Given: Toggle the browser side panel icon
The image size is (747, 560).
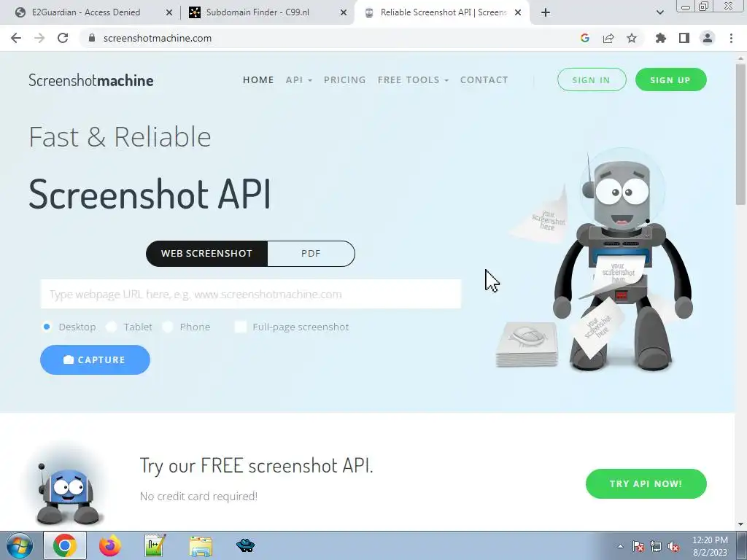Looking at the screenshot, I should pos(684,38).
